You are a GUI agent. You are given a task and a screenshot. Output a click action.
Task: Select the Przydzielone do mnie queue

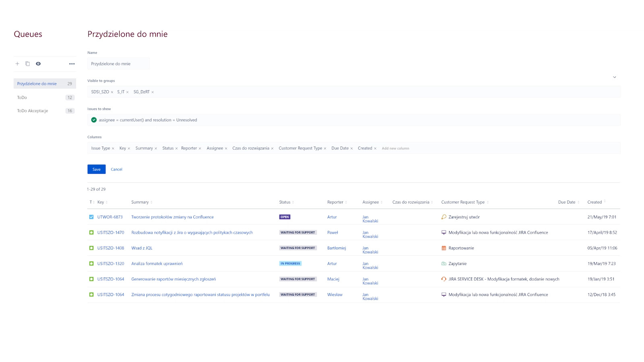45,84
